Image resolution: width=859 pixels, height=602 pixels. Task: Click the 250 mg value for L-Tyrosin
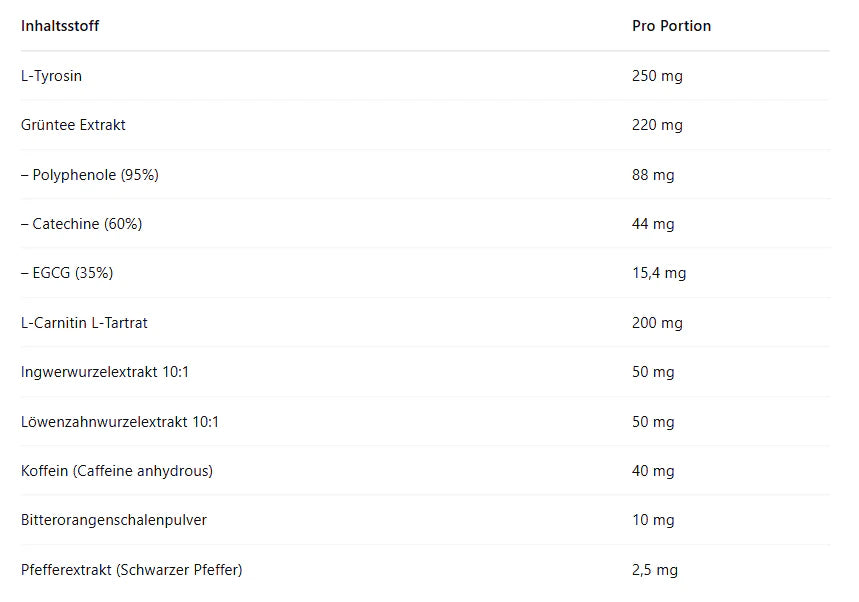point(657,76)
